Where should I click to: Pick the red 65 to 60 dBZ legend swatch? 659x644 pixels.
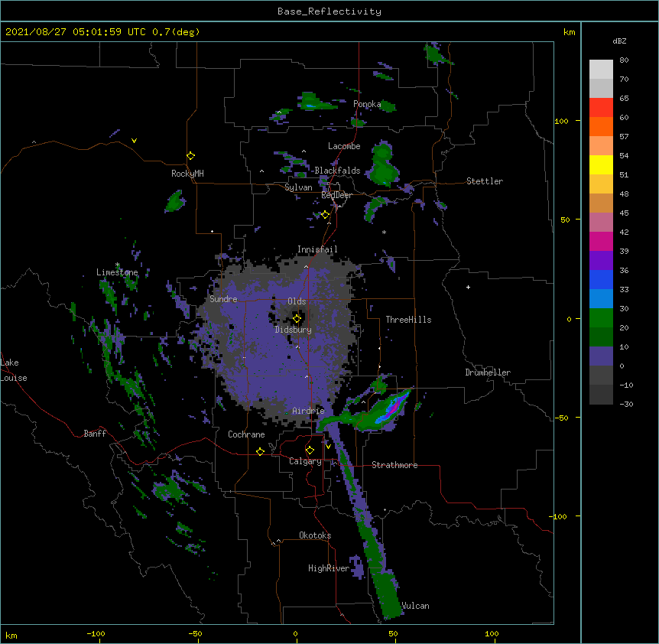click(601, 108)
